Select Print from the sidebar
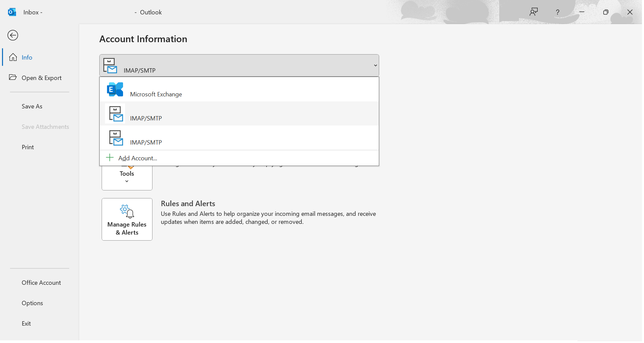Screen dimensions: 644x343 point(28,147)
